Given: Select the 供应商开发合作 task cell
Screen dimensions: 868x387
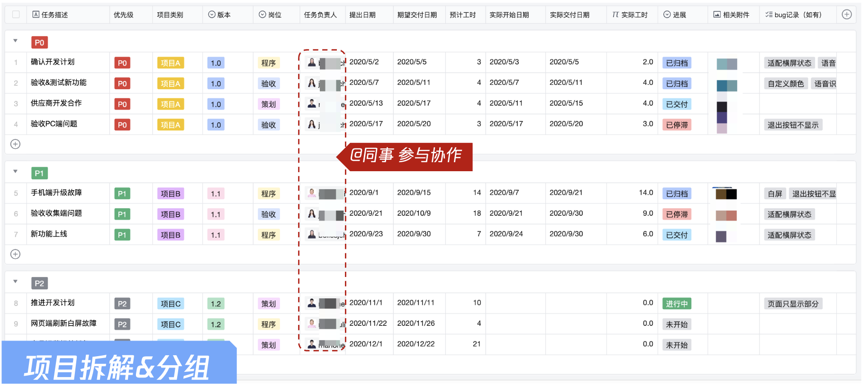Looking at the screenshot, I should point(68,103).
